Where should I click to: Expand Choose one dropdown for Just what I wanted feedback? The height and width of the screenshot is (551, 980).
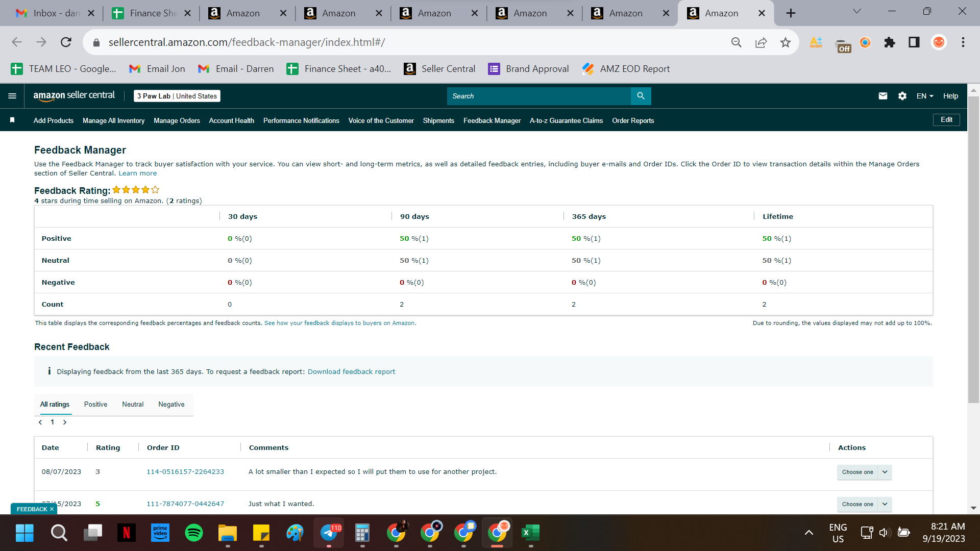coord(864,504)
